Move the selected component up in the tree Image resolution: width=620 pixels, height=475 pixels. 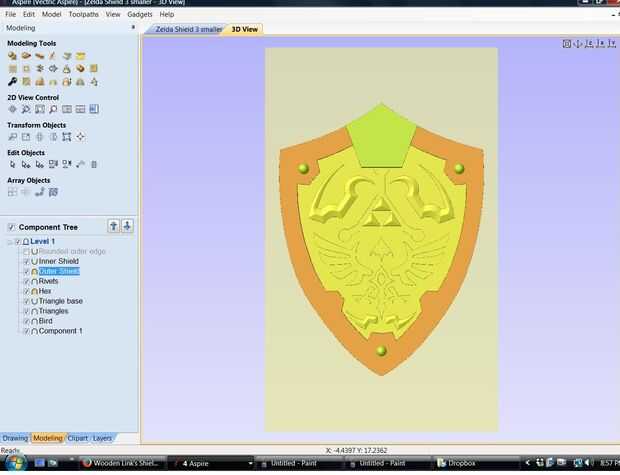tap(113, 226)
